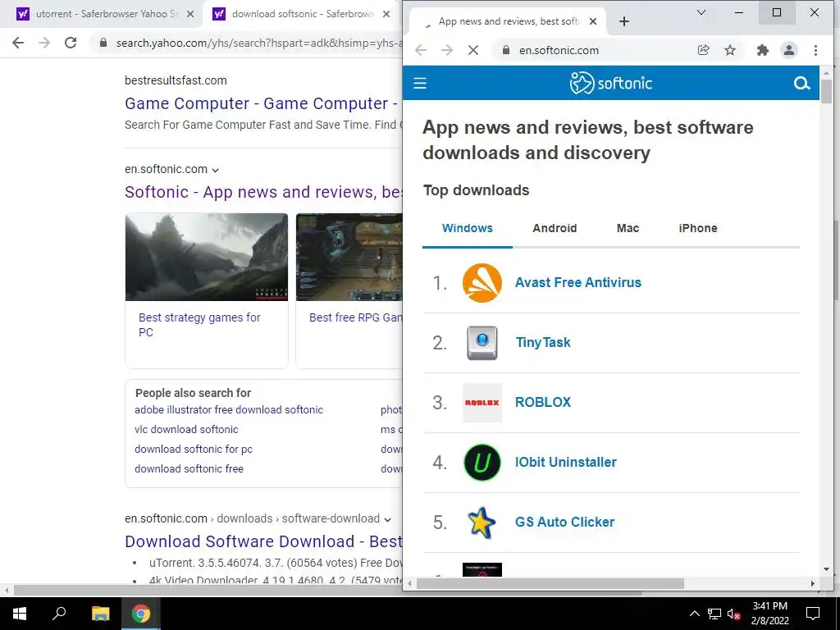Show hidden system tray icons
Image resolution: width=840 pixels, height=630 pixels.
pos(694,614)
